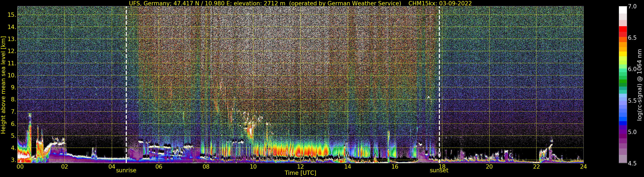Click the colorbar tick value '5.0'
The width and height of the screenshot is (644, 177).
(x=632, y=132)
